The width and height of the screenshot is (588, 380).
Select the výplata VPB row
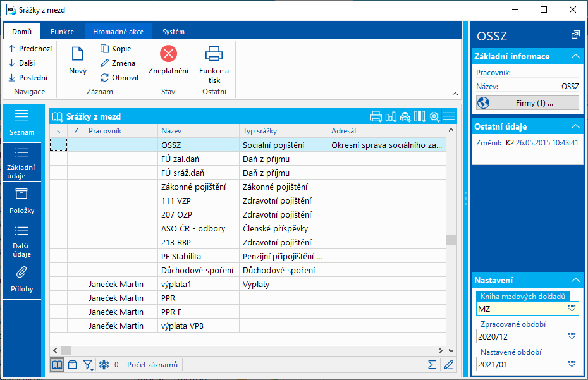(x=247, y=325)
